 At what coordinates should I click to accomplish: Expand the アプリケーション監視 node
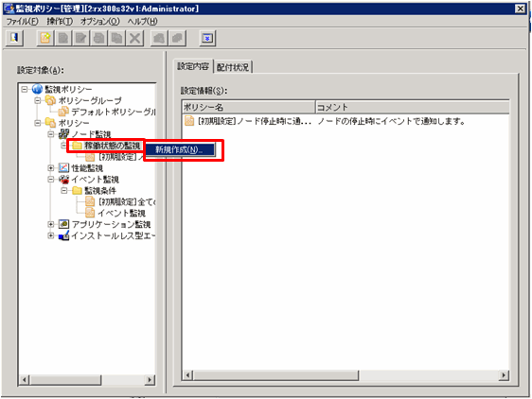tap(51, 224)
